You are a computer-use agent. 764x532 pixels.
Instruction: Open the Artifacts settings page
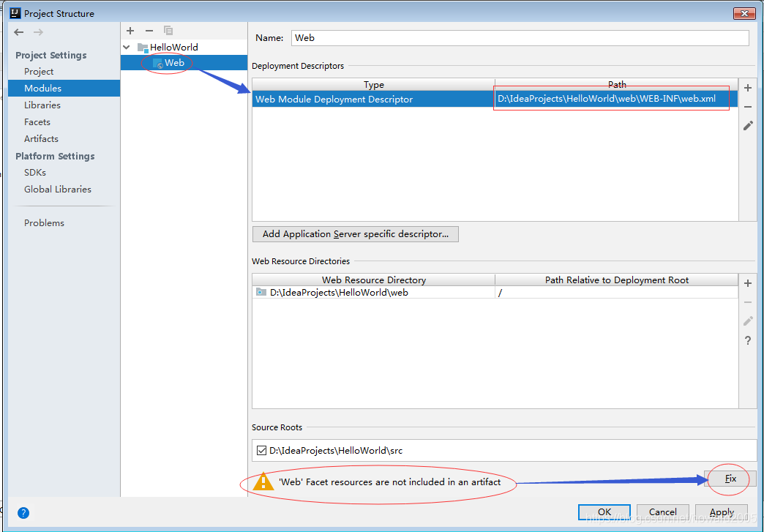coord(42,139)
